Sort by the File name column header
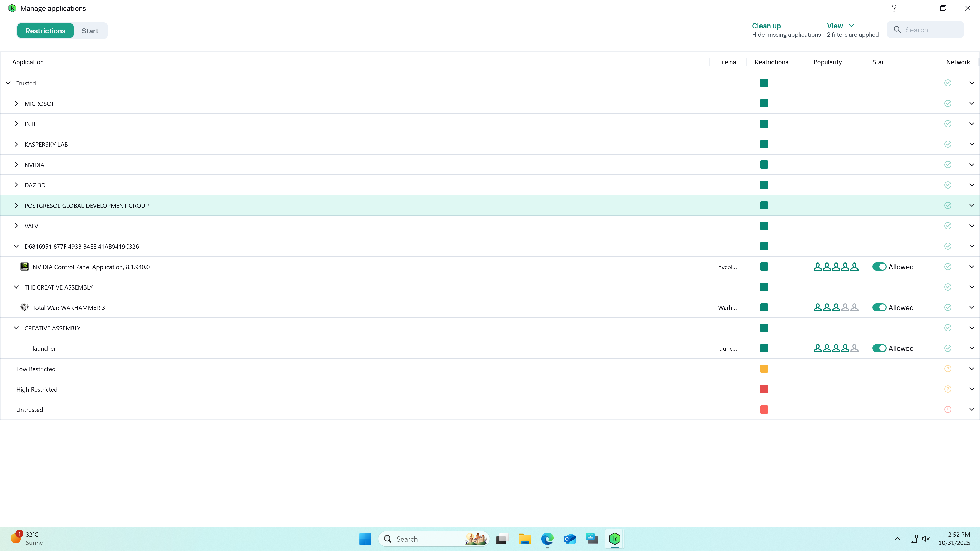The height and width of the screenshot is (551, 980). [x=729, y=62]
